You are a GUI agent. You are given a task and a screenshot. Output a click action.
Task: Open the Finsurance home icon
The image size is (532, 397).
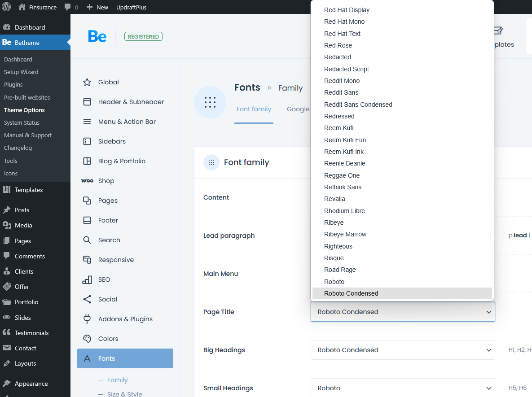pos(22,7)
